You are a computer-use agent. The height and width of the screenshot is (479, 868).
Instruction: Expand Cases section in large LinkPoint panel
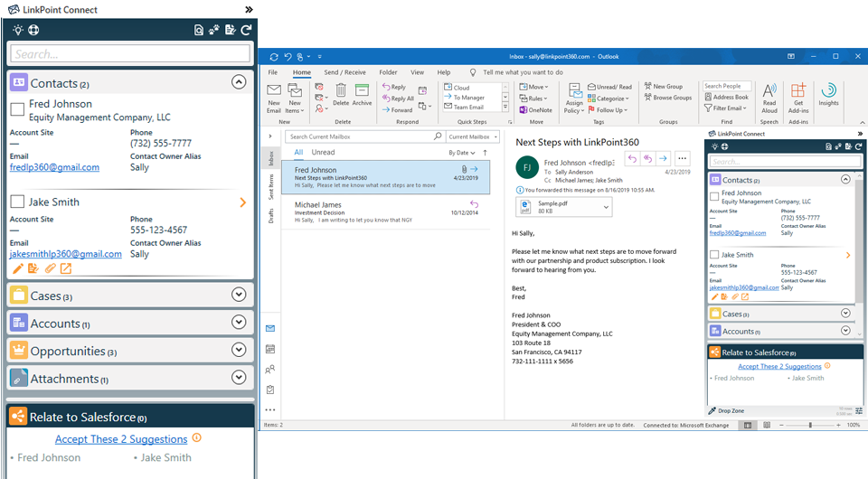(239, 295)
